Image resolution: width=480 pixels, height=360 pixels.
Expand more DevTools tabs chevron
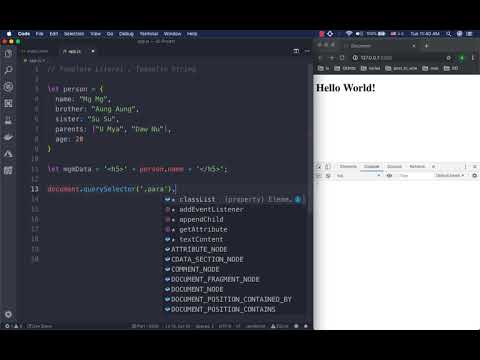[x=433, y=166]
